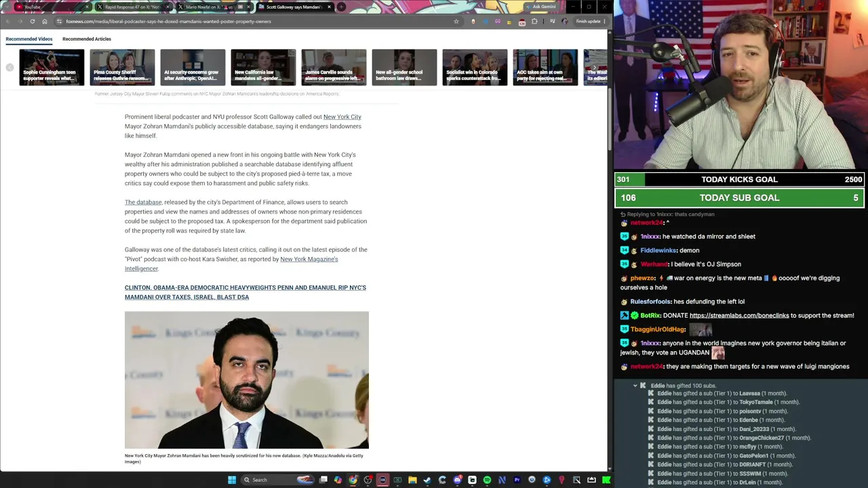The image size is (868, 488).
Task: Close the Scott Galloway article tab
Action: (x=329, y=7)
